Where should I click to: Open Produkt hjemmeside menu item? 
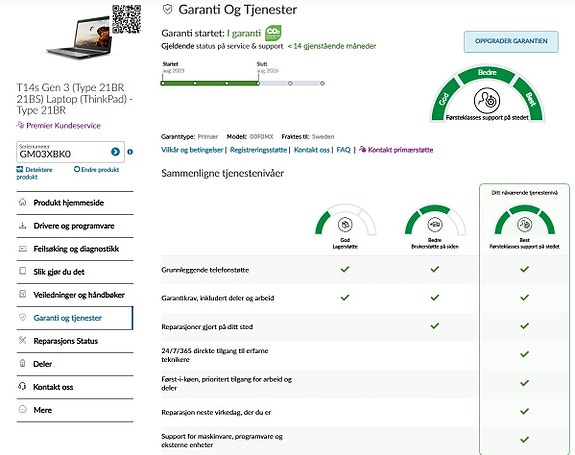click(x=75, y=203)
